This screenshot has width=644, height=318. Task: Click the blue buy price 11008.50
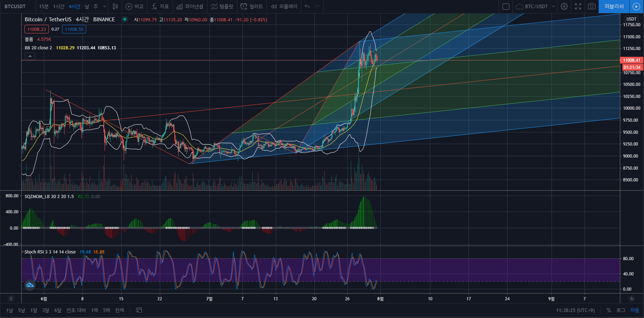[x=74, y=29]
